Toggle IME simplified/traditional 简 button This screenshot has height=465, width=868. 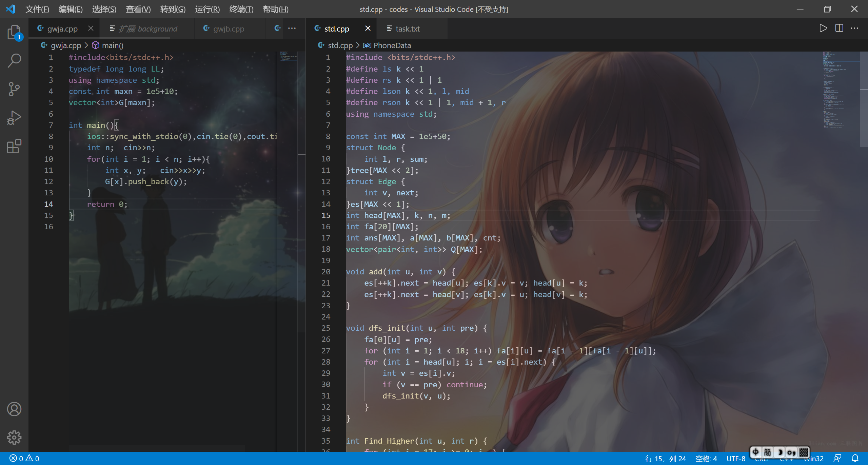[x=767, y=452]
